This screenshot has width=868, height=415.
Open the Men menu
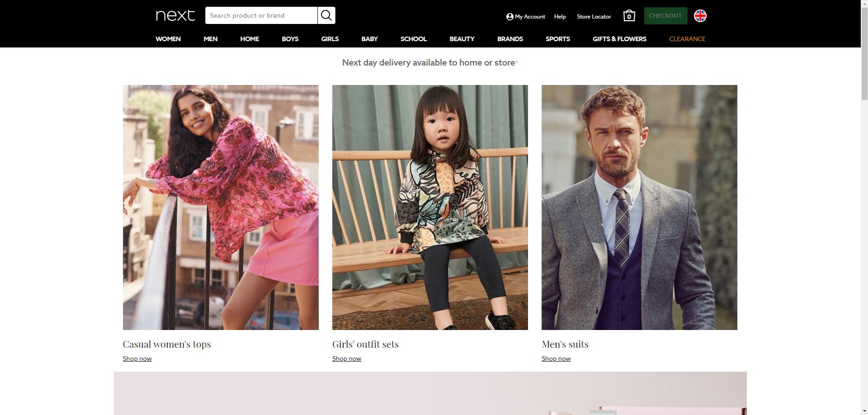click(210, 39)
